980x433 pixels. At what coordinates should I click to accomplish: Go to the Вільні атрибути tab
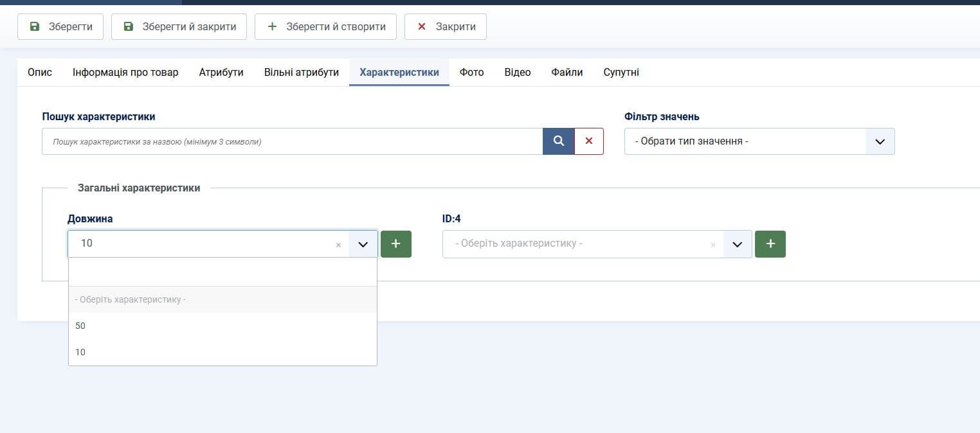[x=301, y=73]
